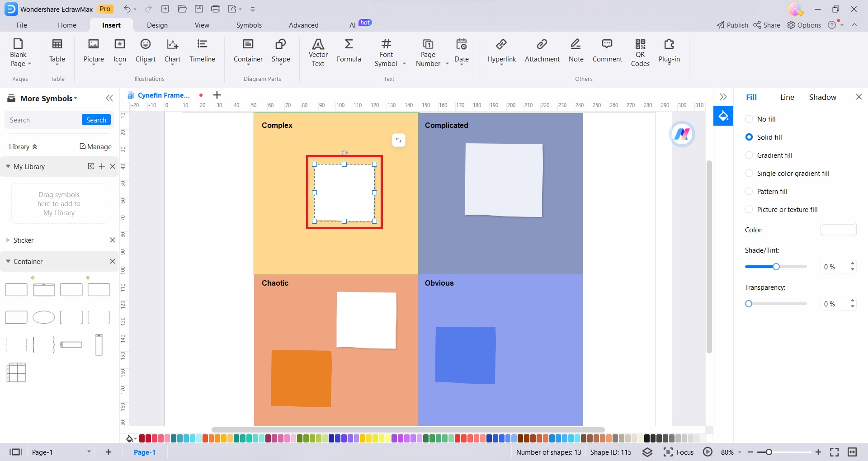Expand the More Symbols dropdown

coord(75,98)
